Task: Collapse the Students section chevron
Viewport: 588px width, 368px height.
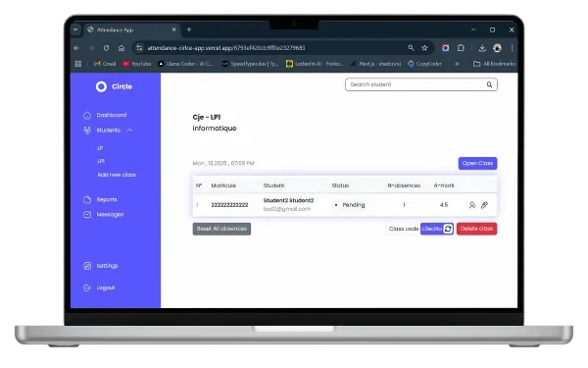Action: pyautogui.click(x=129, y=131)
